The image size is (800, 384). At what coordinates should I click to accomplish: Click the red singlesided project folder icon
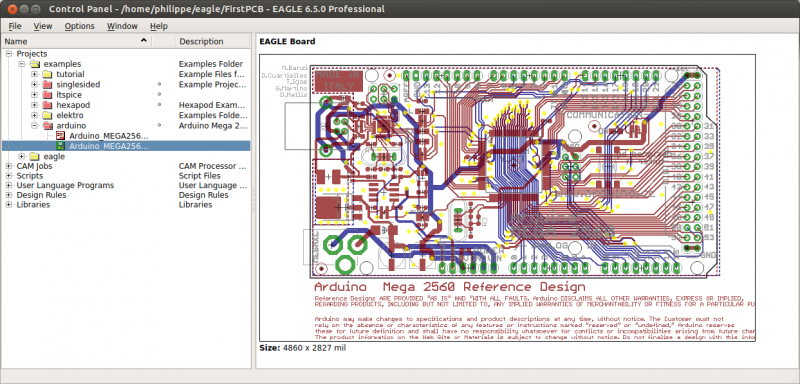click(x=47, y=85)
